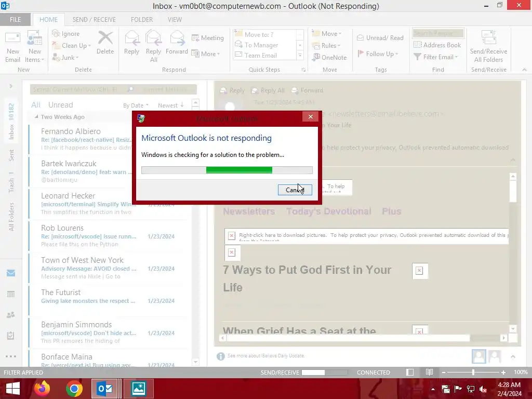Click the Ignore conversation icon

coord(56,33)
